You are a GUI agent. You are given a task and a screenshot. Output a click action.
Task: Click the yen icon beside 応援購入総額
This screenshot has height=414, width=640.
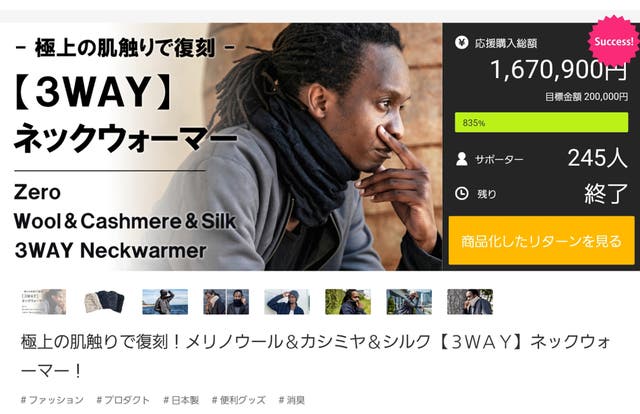tap(461, 42)
